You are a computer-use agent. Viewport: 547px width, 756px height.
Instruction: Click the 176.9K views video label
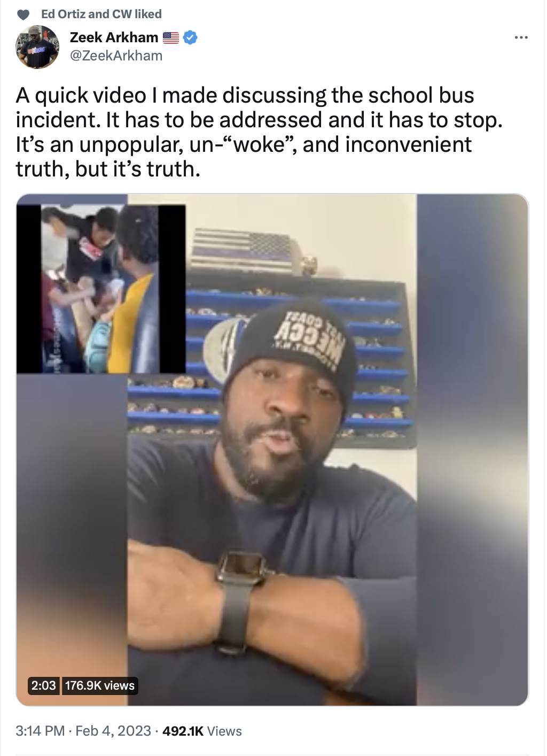(100, 685)
